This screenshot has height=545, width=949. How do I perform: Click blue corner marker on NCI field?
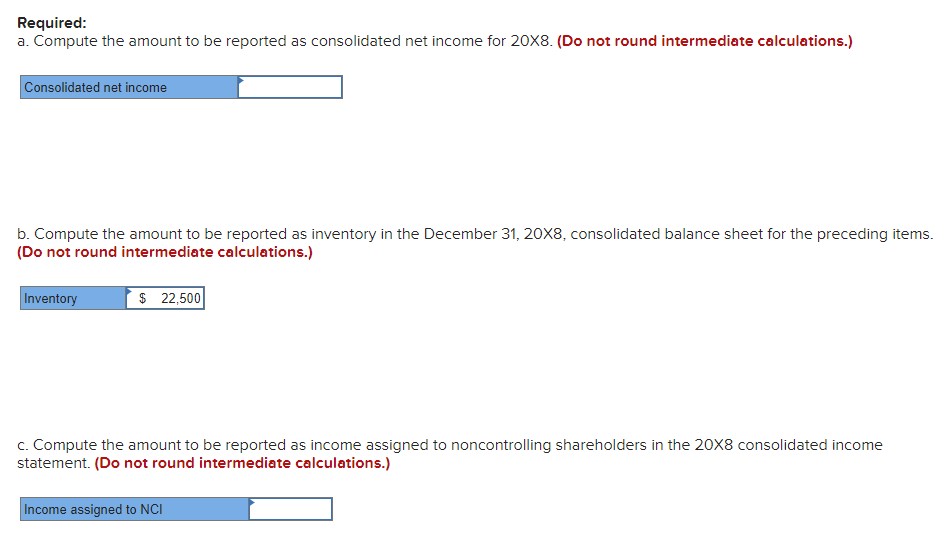tap(252, 501)
